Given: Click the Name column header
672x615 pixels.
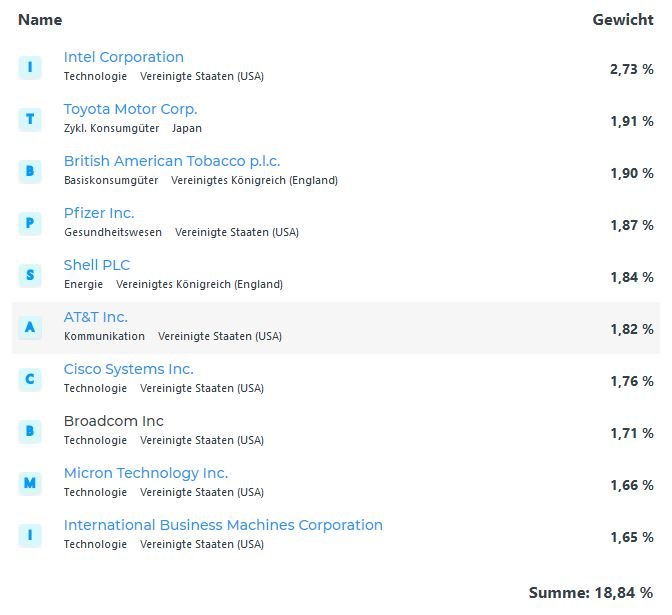Looking at the screenshot, I should (x=40, y=20).
